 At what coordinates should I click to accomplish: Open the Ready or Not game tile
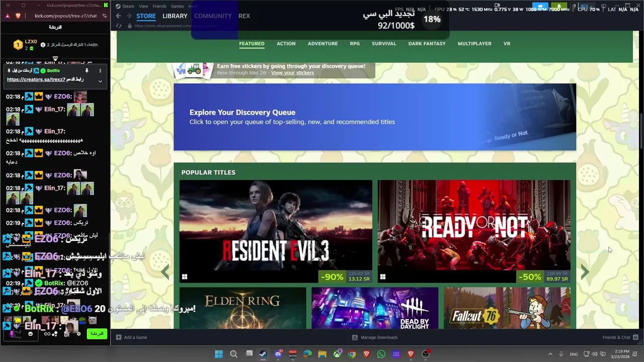click(474, 232)
